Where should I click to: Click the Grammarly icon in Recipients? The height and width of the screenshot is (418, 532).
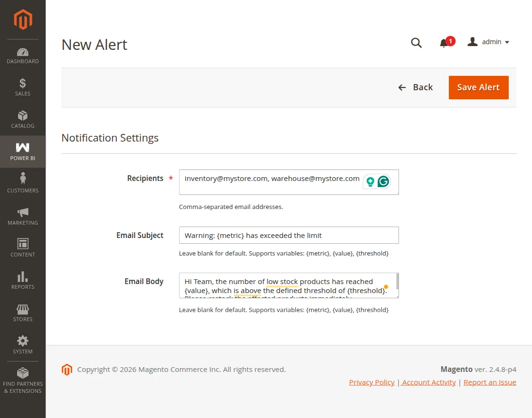pyautogui.click(x=383, y=181)
